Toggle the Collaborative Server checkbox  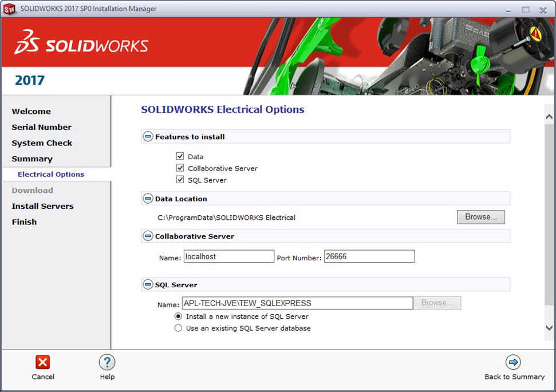180,168
